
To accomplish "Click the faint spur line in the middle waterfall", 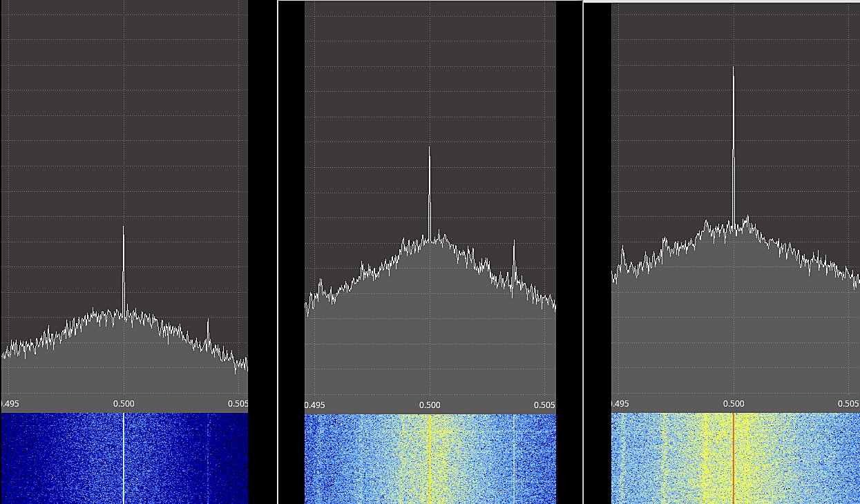I will click(x=514, y=458).
